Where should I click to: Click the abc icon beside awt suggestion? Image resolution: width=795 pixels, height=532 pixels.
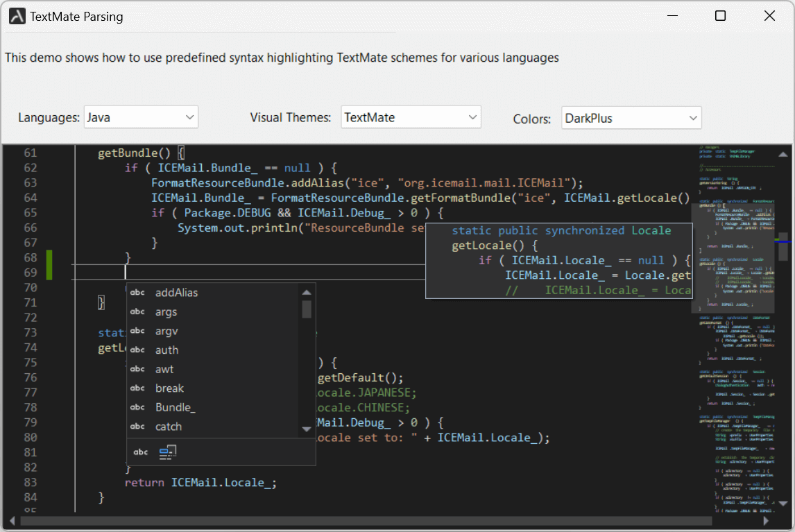tap(137, 369)
